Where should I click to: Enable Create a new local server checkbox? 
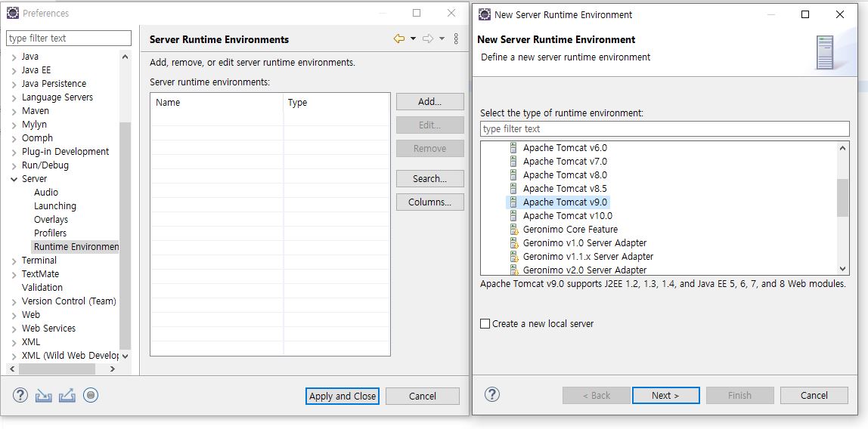pos(485,324)
